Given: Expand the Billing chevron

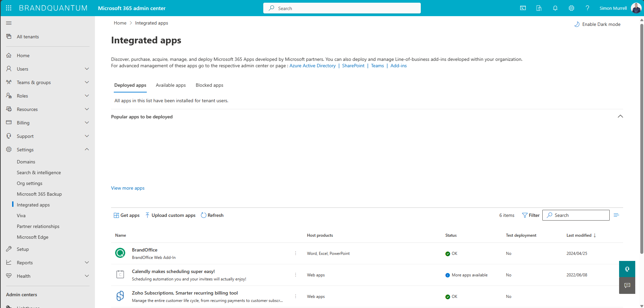Looking at the screenshot, I should click(x=87, y=123).
